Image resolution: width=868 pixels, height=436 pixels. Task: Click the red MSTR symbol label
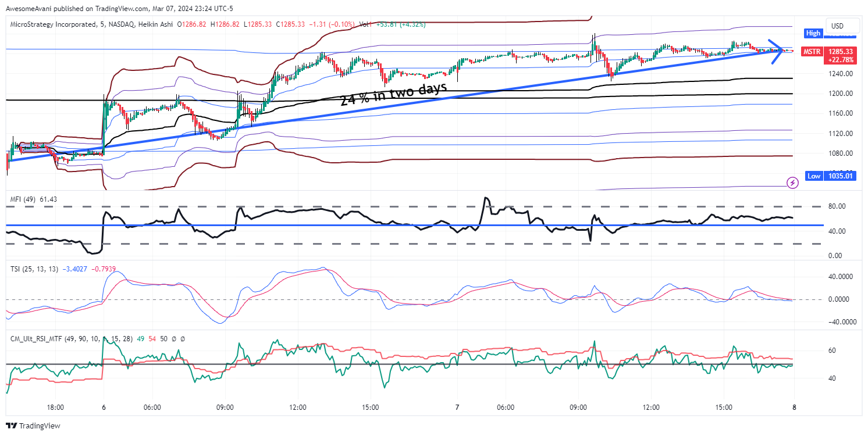[812, 52]
